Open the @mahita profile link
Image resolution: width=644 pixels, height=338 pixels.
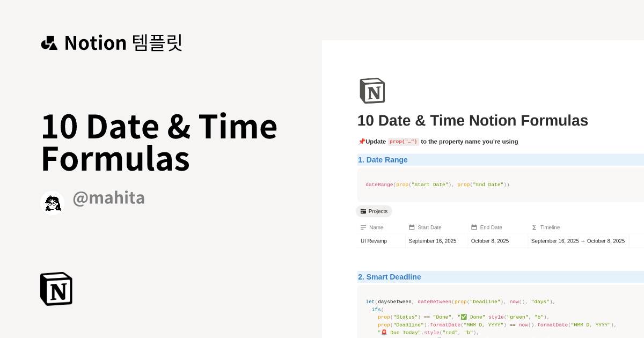click(109, 198)
